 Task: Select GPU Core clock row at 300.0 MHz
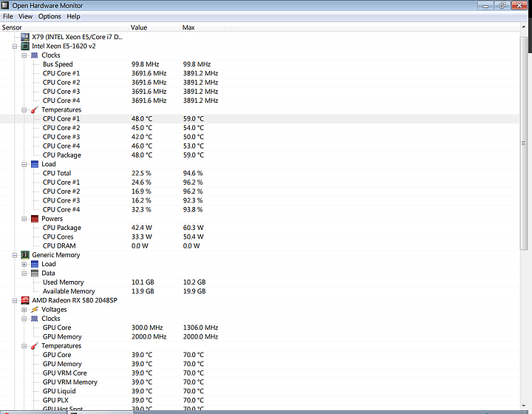pos(259,328)
